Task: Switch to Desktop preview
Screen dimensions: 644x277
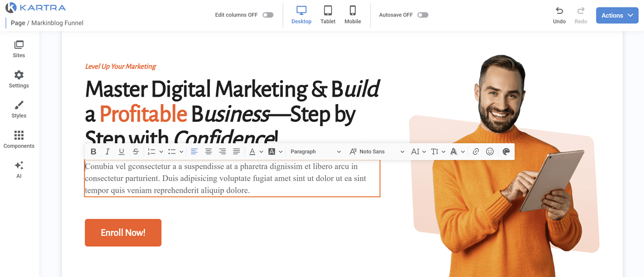Action: click(x=301, y=15)
